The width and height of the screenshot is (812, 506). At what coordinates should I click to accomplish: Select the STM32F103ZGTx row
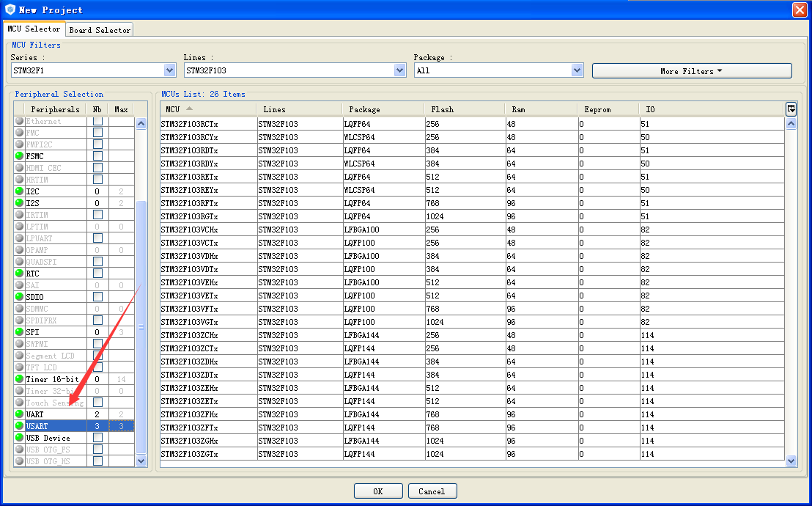coord(472,454)
